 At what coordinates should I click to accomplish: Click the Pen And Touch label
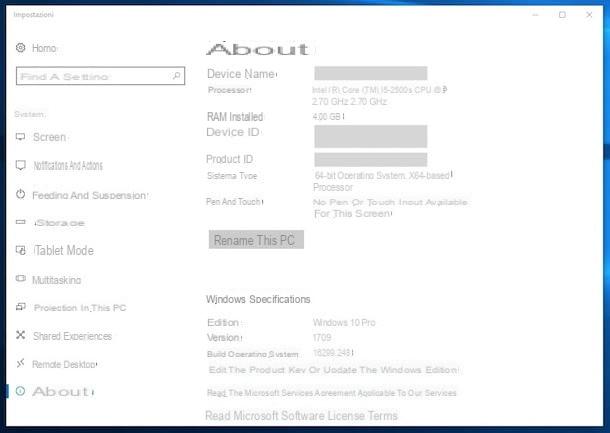click(234, 202)
